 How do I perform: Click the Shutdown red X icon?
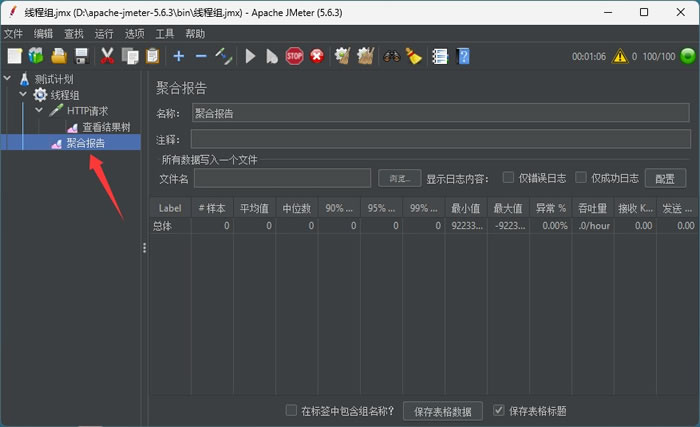317,56
